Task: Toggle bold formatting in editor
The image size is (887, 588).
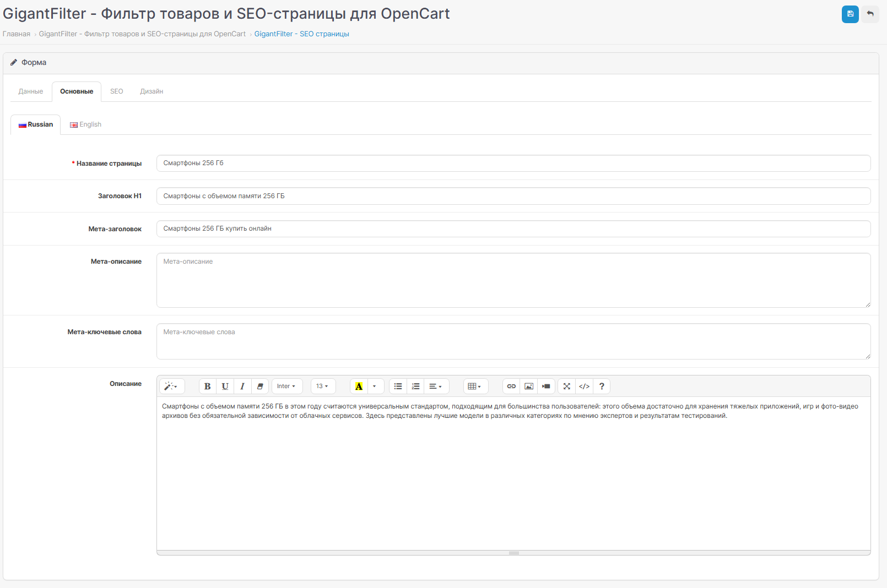Action: pyautogui.click(x=208, y=386)
